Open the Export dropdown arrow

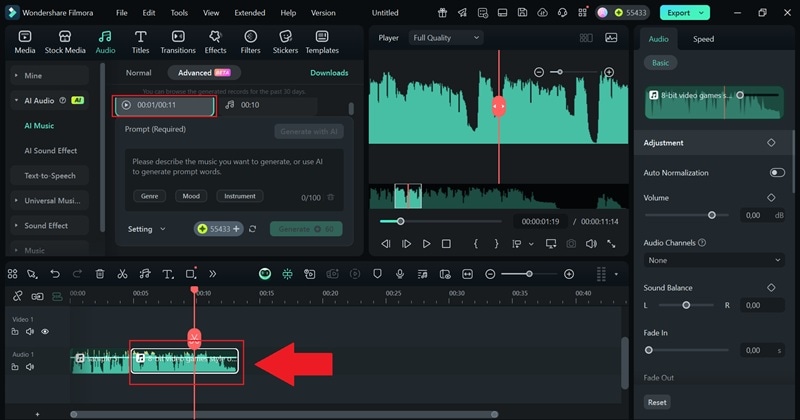pos(702,13)
